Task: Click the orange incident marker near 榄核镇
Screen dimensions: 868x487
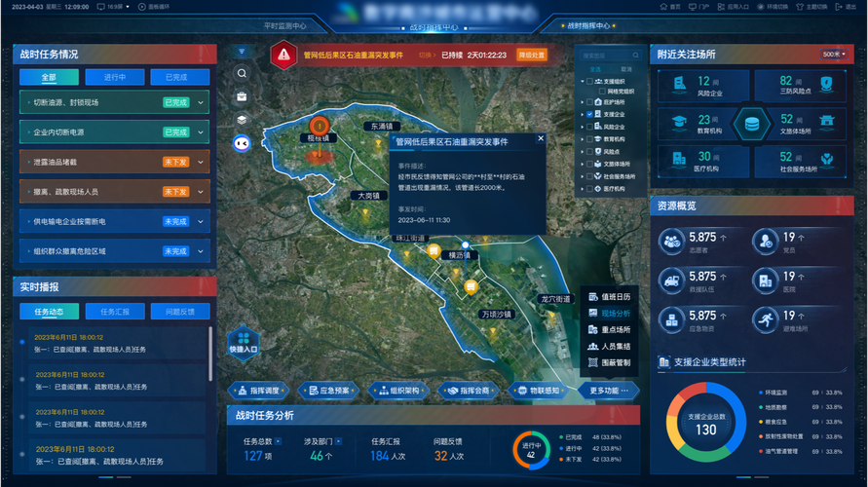Action: click(319, 126)
